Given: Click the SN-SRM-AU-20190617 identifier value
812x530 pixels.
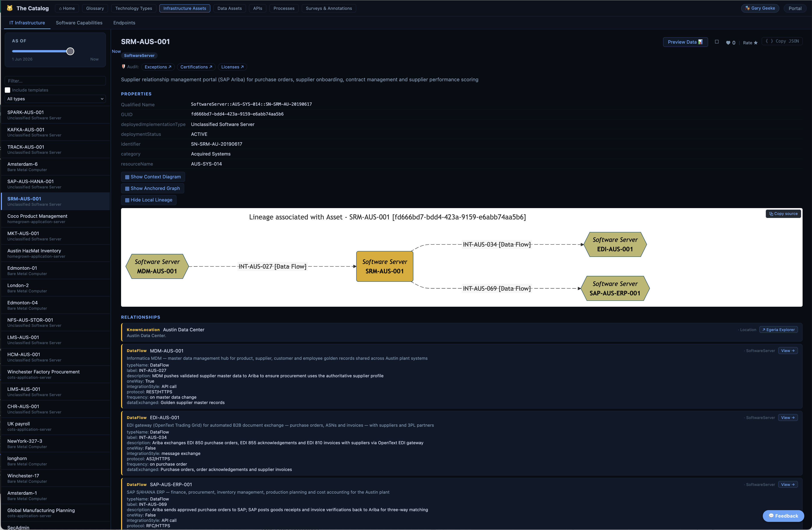Looking at the screenshot, I should pyautogui.click(x=217, y=144).
